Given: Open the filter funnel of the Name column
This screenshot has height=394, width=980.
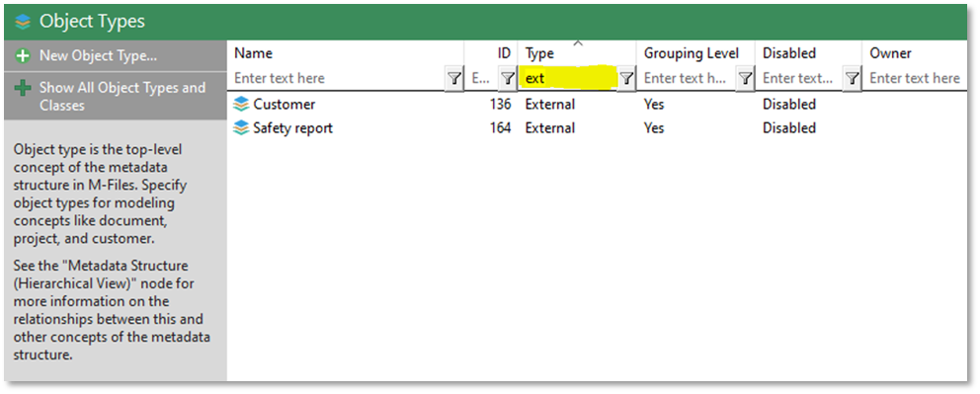Looking at the screenshot, I should coord(454,79).
